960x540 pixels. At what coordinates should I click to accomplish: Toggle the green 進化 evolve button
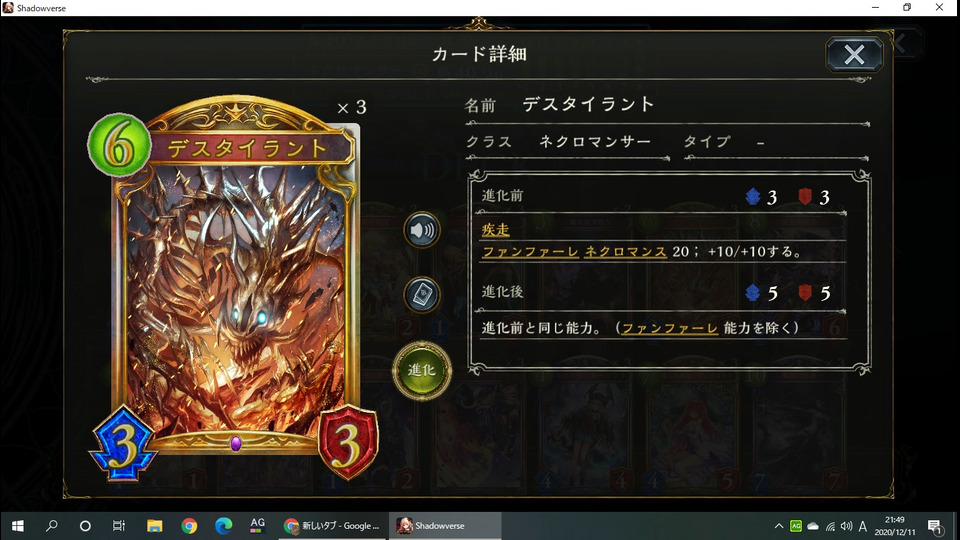coord(422,370)
